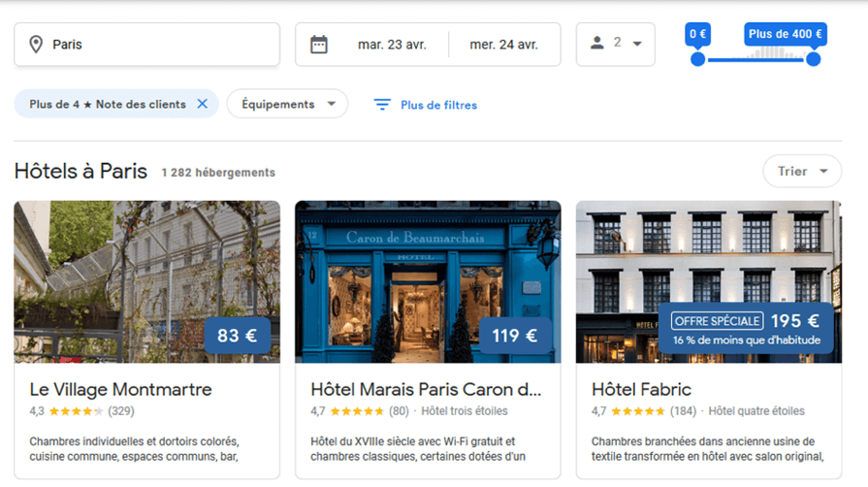Open the Trier sort dropdown
The width and height of the screenshot is (868, 487).
click(802, 172)
